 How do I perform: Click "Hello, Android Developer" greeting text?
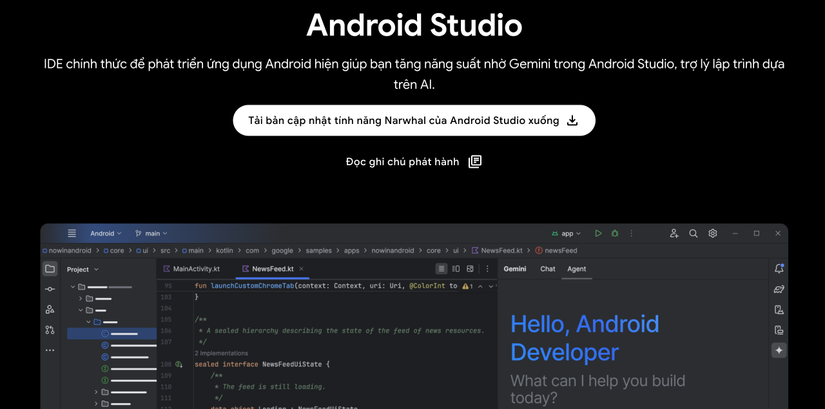pos(585,338)
